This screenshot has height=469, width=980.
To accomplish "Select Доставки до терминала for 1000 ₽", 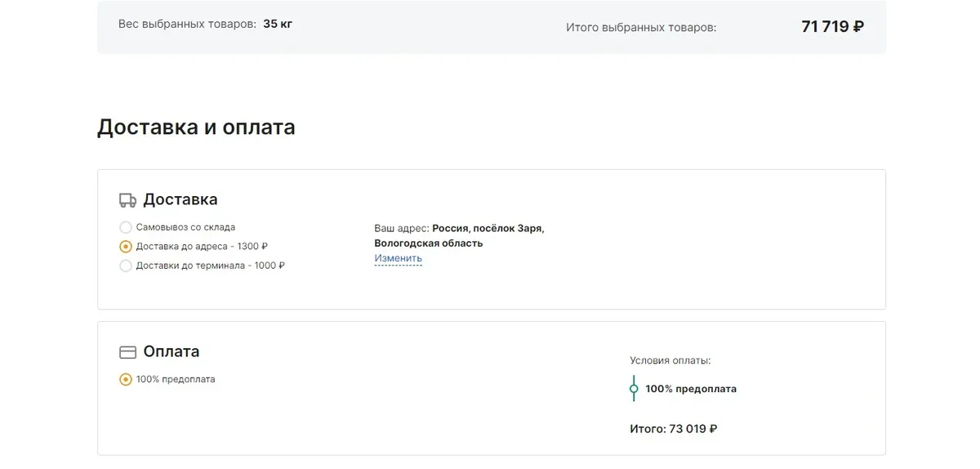I will (x=126, y=266).
